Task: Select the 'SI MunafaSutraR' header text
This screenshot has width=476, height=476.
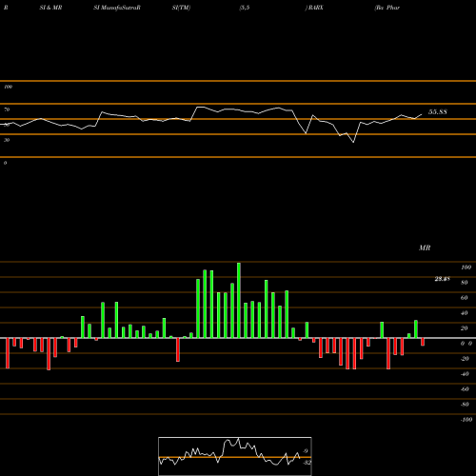Action: tap(117, 8)
